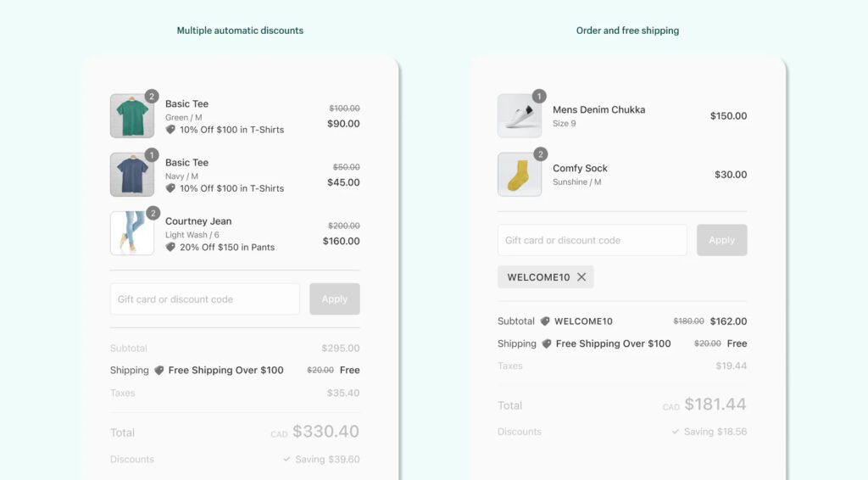Click the tag icon beside WELCOME10 subtotal
This screenshot has width=868, height=480.
545,321
